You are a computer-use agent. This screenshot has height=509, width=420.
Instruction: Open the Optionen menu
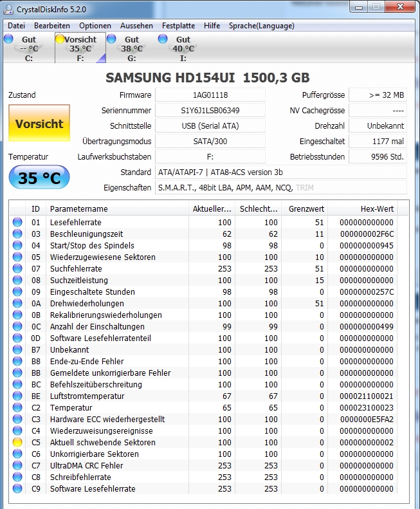(x=95, y=26)
